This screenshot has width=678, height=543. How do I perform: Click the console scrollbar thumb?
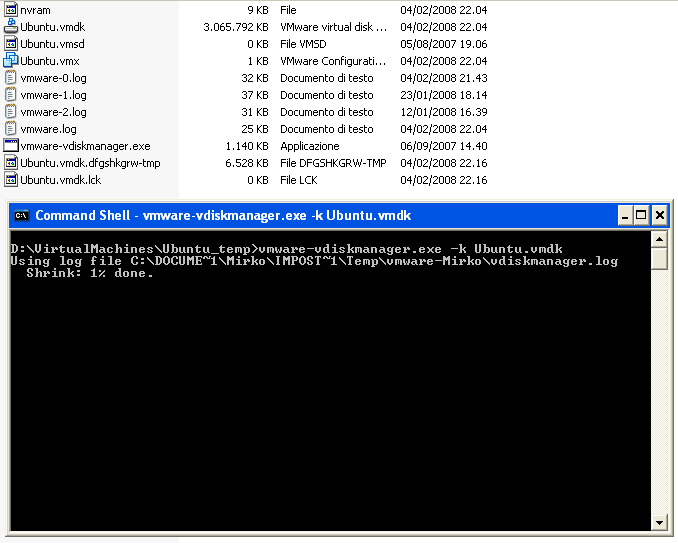tap(659, 259)
